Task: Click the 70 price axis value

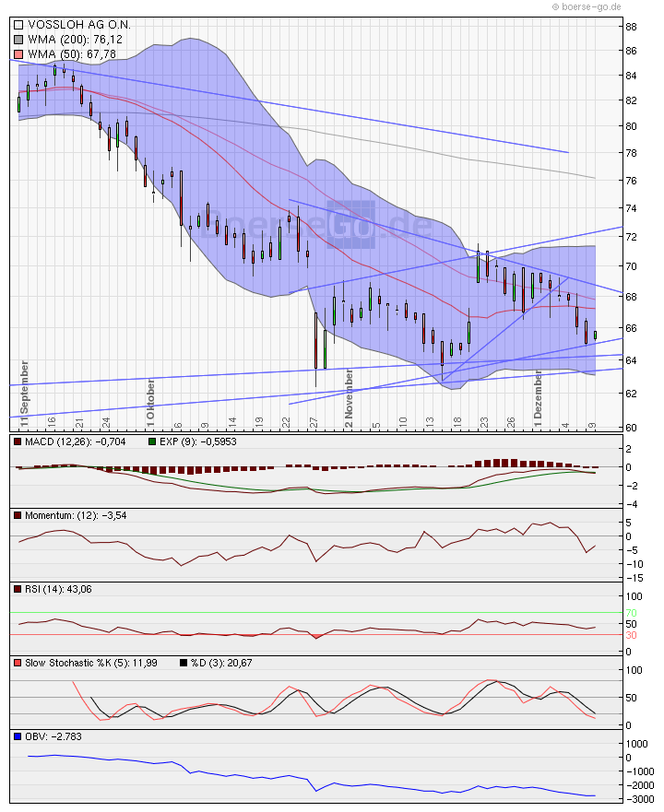Action: 631,266
